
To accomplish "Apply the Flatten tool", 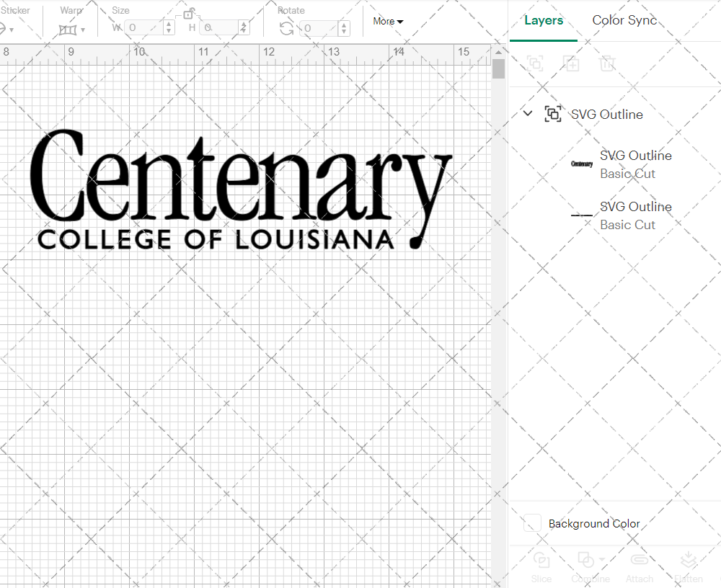I will [x=689, y=566].
